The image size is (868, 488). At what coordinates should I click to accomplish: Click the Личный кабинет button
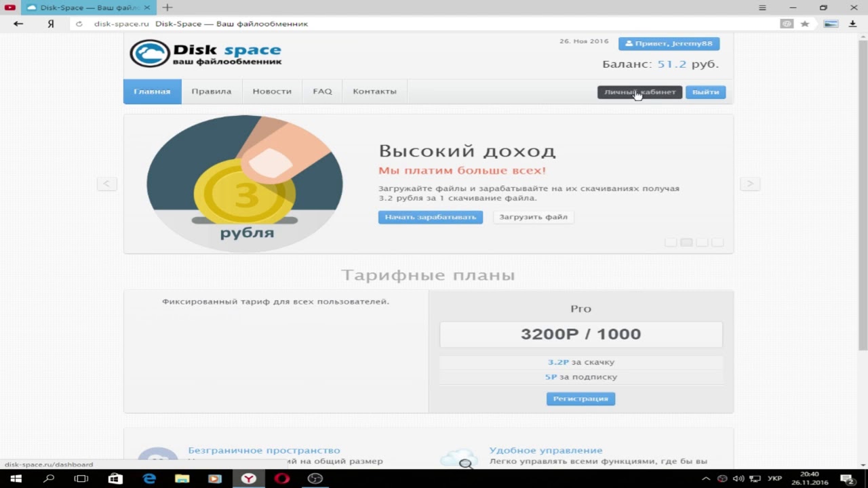639,92
